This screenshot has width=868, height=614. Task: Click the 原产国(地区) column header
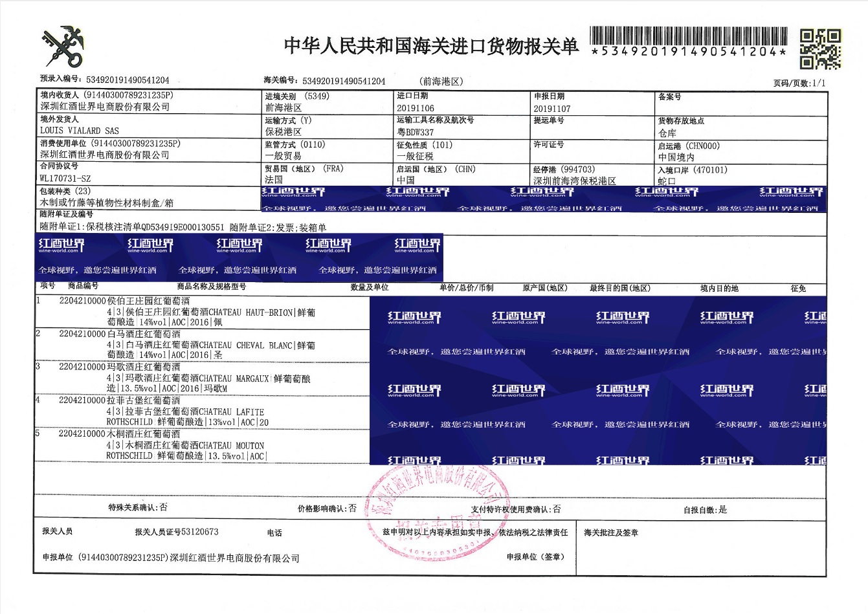click(544, 288)
